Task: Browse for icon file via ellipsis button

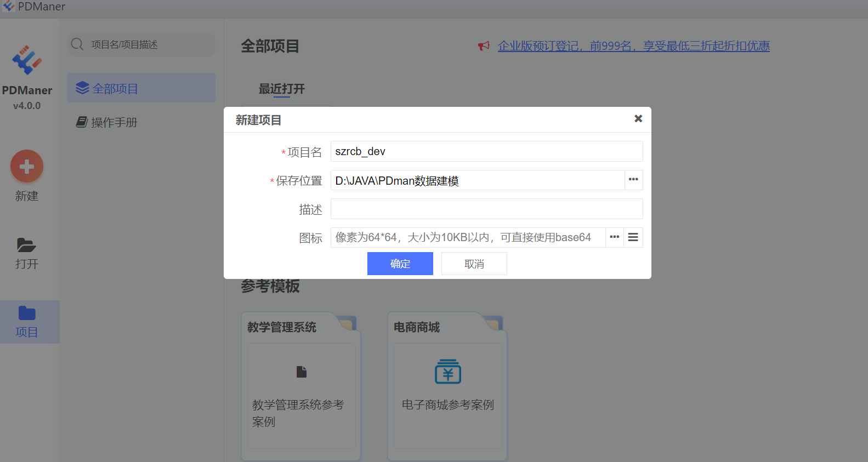Action: click(x=615, y=237)
